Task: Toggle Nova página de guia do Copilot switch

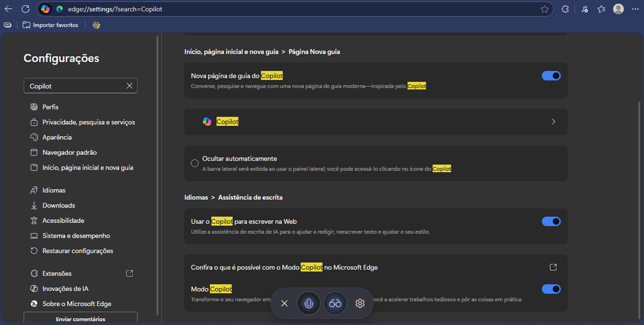Action: click(551, 75)
